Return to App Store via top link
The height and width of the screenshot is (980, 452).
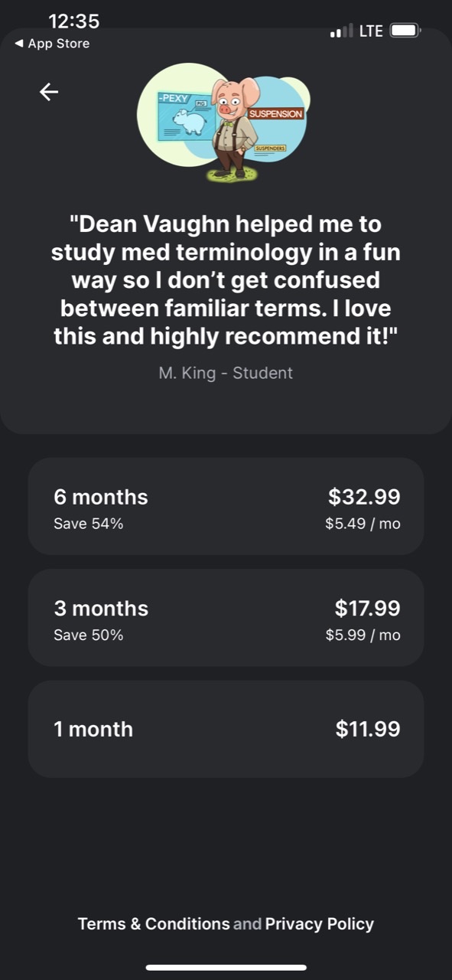coord(52,44)
